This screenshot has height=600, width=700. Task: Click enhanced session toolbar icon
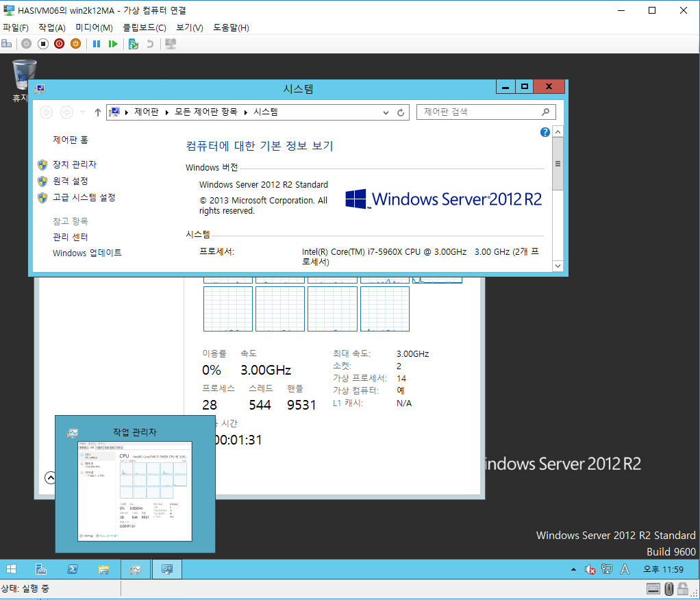171,44
